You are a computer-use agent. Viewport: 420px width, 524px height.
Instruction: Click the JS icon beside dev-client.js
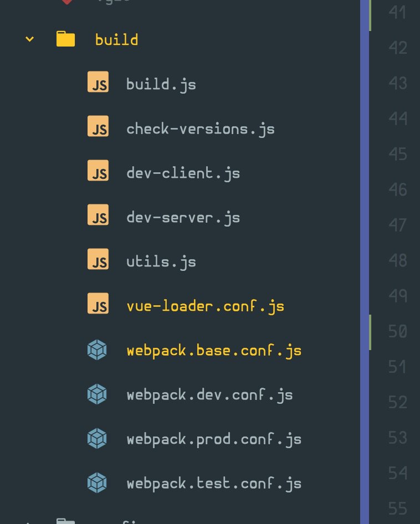[98, 172]
